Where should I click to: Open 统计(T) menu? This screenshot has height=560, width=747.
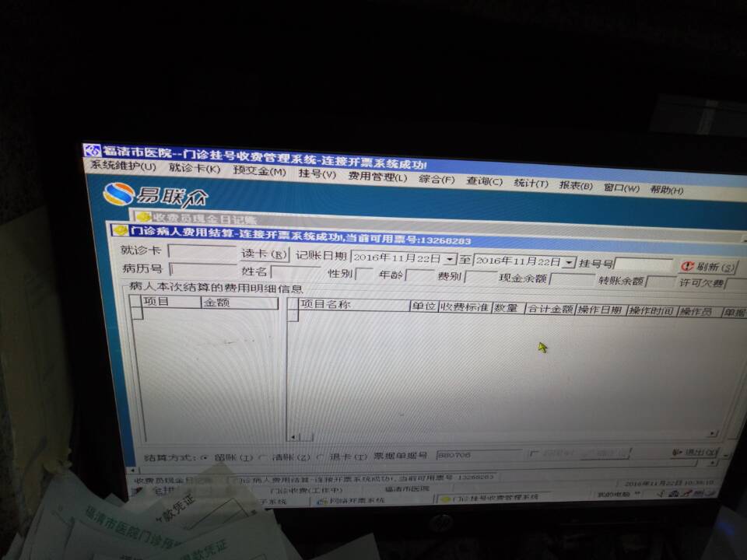tap(531, 184)
